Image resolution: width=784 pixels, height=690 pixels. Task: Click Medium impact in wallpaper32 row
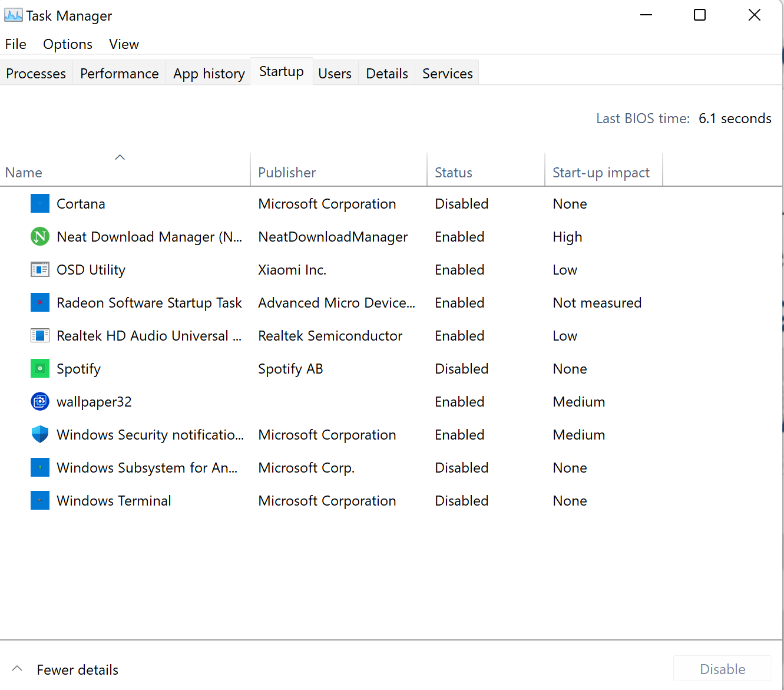(x=579, y=402)
